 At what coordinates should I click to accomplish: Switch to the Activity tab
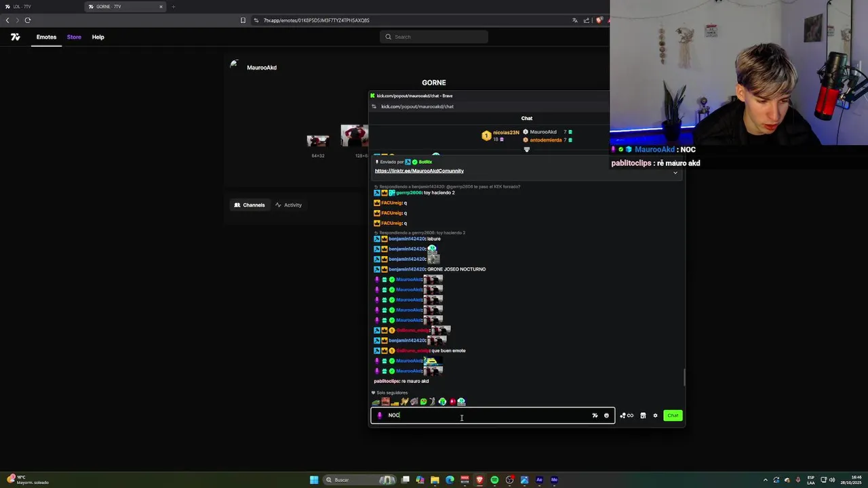click(x=289, y=205)
